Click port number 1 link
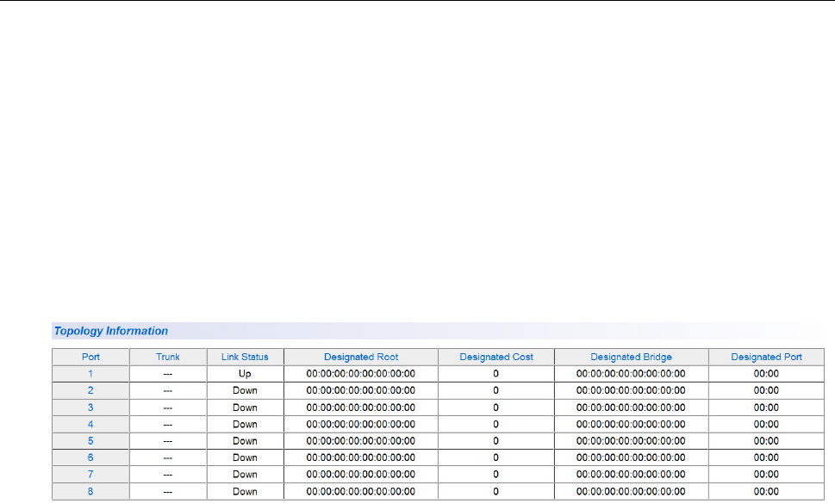The height and width of the screenshot is (504, 835). 90,373
